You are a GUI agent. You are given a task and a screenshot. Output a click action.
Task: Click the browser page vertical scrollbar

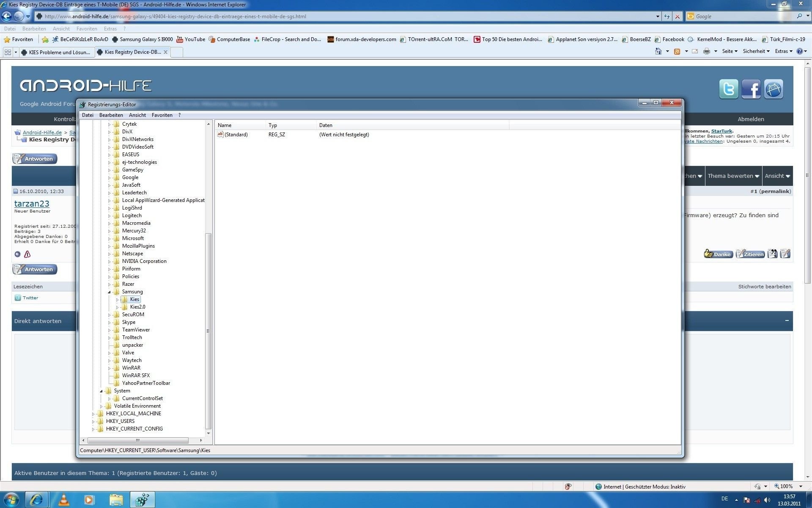pyautogui.click(x=807, y=175)
